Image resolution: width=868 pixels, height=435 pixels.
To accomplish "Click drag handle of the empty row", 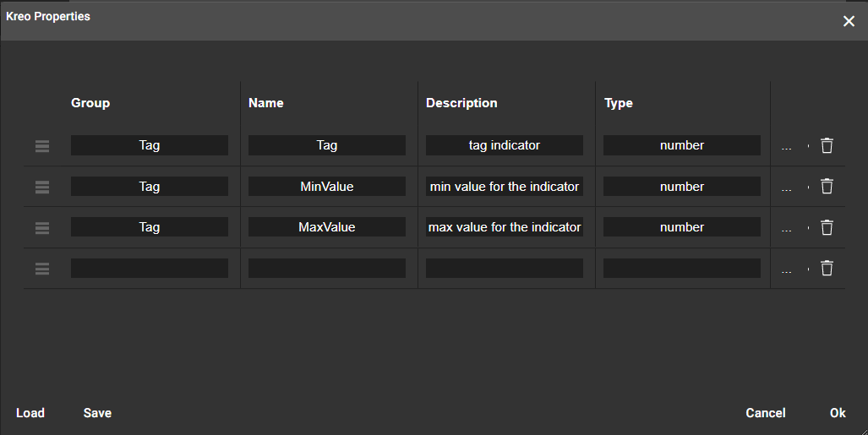I will pos(42,269).
